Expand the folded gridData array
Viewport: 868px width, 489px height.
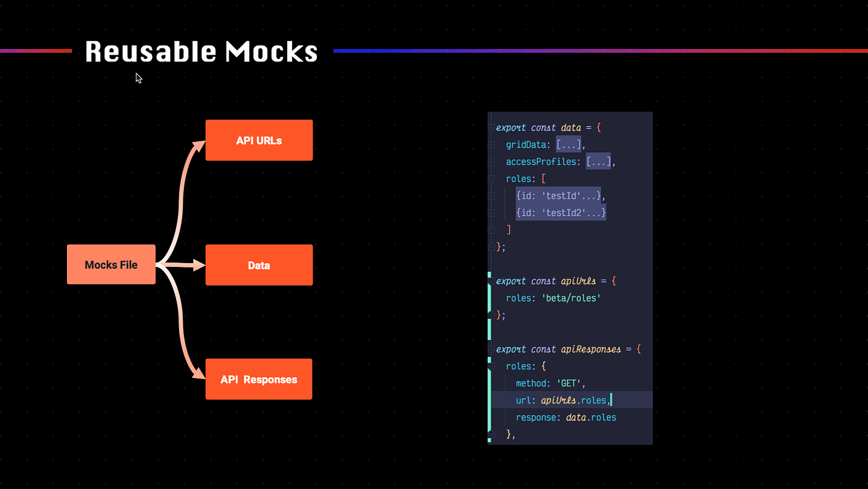(x=568, y=145)
